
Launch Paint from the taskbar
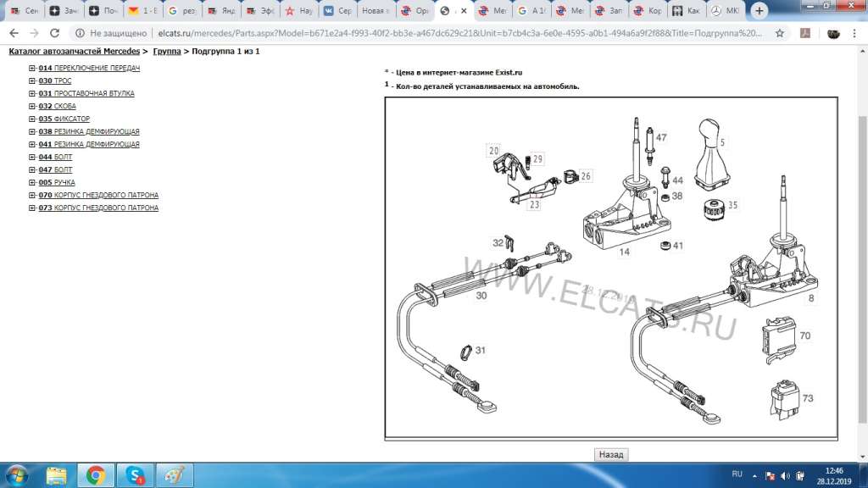click(174, 475)
